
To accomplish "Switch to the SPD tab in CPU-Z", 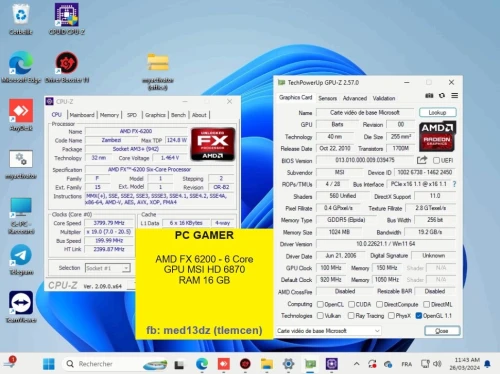I will pos(132,115).
